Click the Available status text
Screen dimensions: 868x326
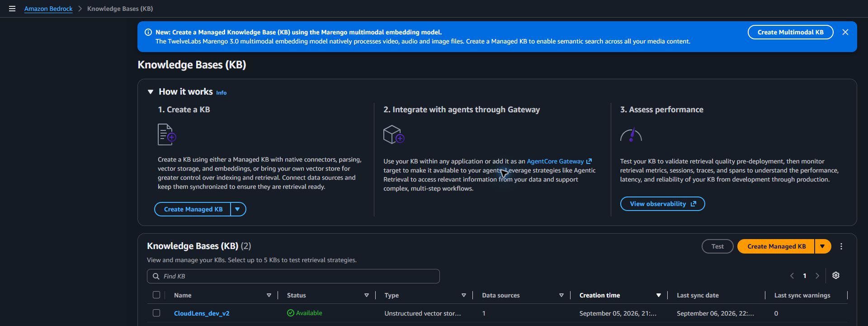click(309, 313)
